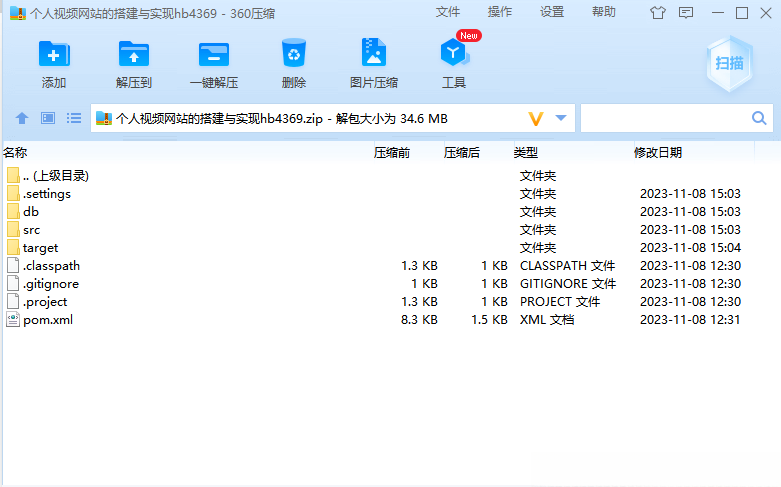
Task: Switch to list view icon
Action: [74, 119]
